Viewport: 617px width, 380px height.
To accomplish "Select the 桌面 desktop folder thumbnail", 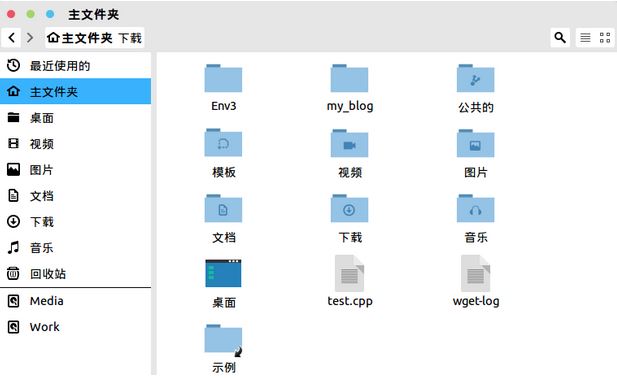I will pyautogui.click(x=223, y=273).
